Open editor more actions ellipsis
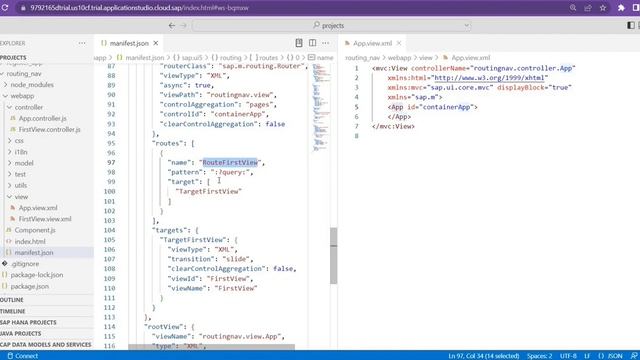640x360 pixels. pos(326,43)
